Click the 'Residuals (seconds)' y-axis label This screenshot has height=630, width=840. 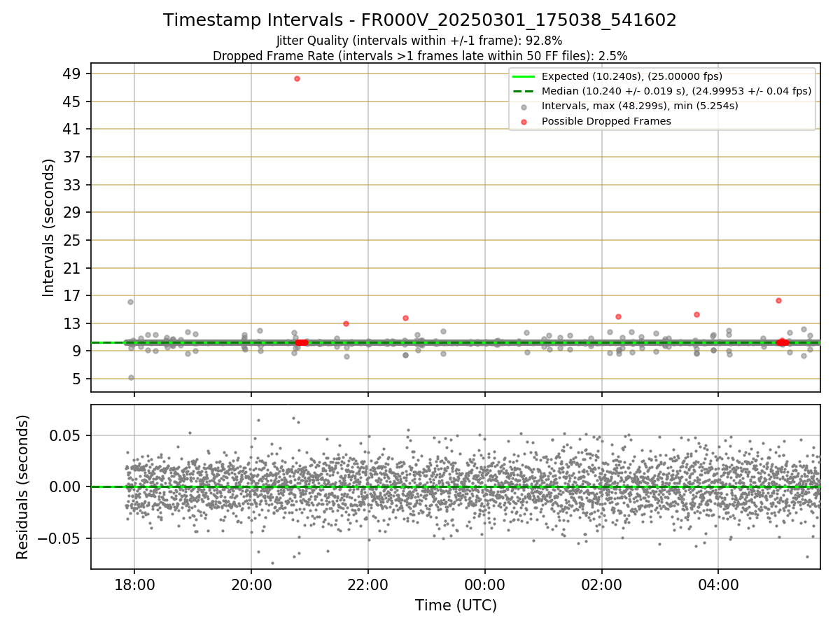[22, 486]
